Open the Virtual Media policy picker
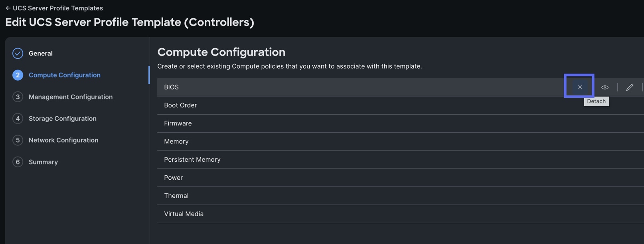 (279, 213)
